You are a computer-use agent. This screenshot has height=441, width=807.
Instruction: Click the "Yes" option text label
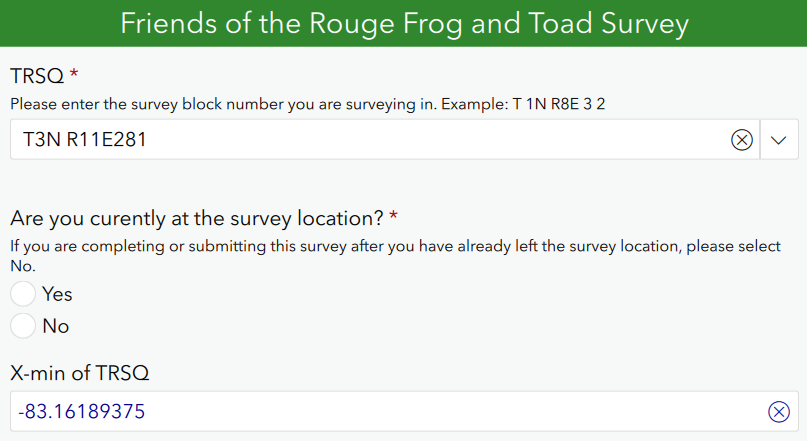coord(57,294)
